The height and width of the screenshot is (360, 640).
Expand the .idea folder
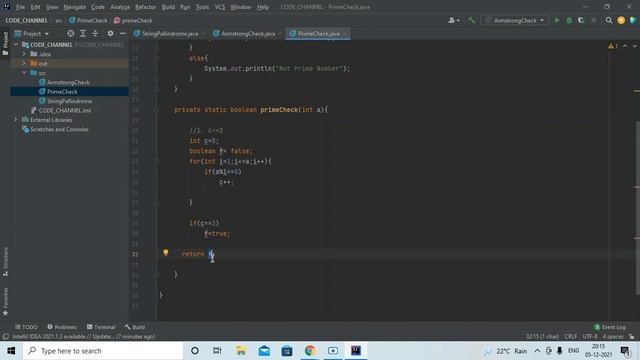(x=24, y=54)
